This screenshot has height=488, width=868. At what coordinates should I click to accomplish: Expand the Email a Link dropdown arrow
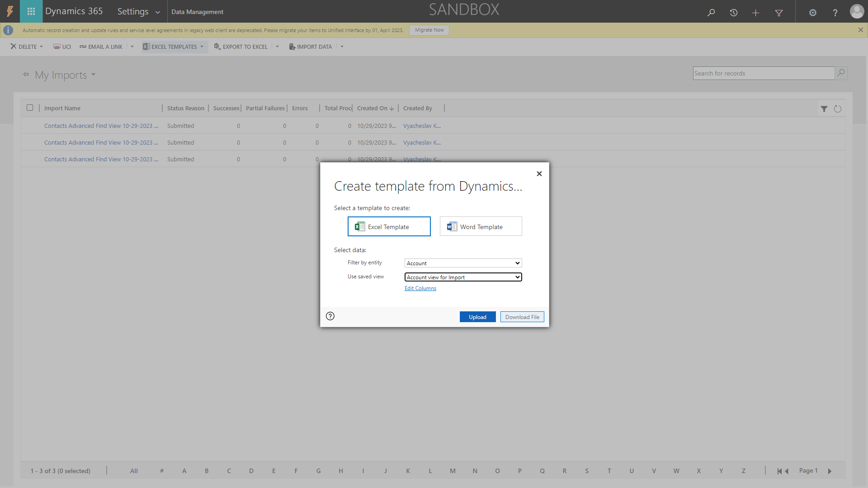[x=132, y=47]
